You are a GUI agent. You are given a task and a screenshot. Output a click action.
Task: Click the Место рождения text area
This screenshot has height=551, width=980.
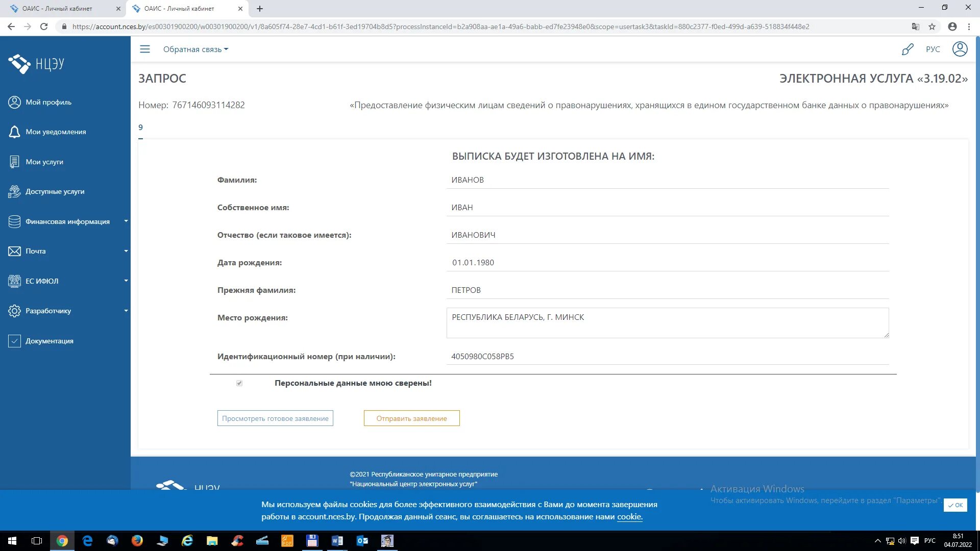pyautogui.click(x=667, y=322)
